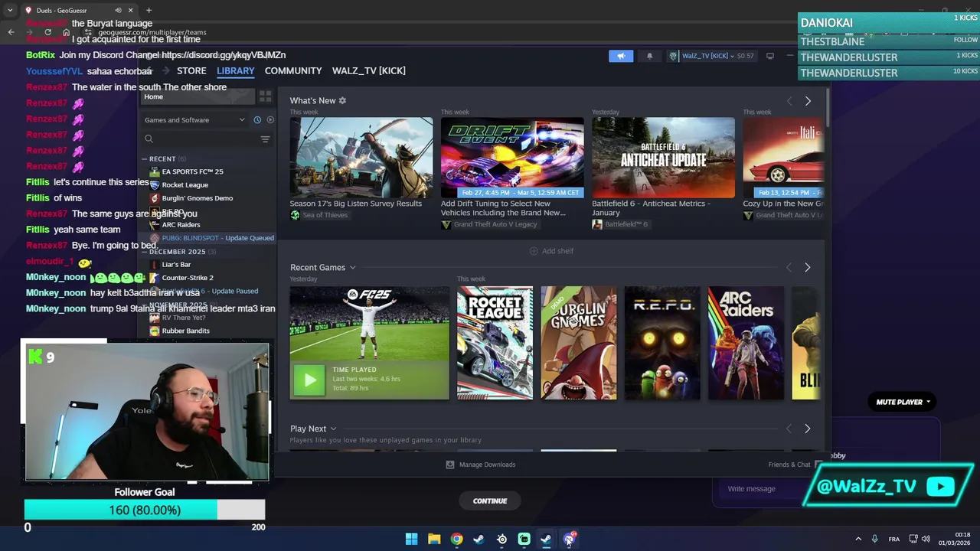The width and height of the screenshot is (980, 551).
Task: Click the green play button on FC25
Action: [309, 380]
